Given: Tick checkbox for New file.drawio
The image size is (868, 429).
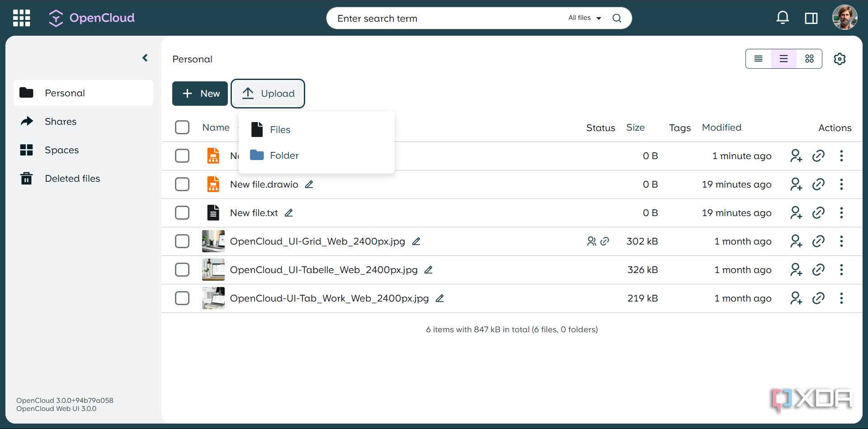Looking at the screenshot, I should point(182,184).
